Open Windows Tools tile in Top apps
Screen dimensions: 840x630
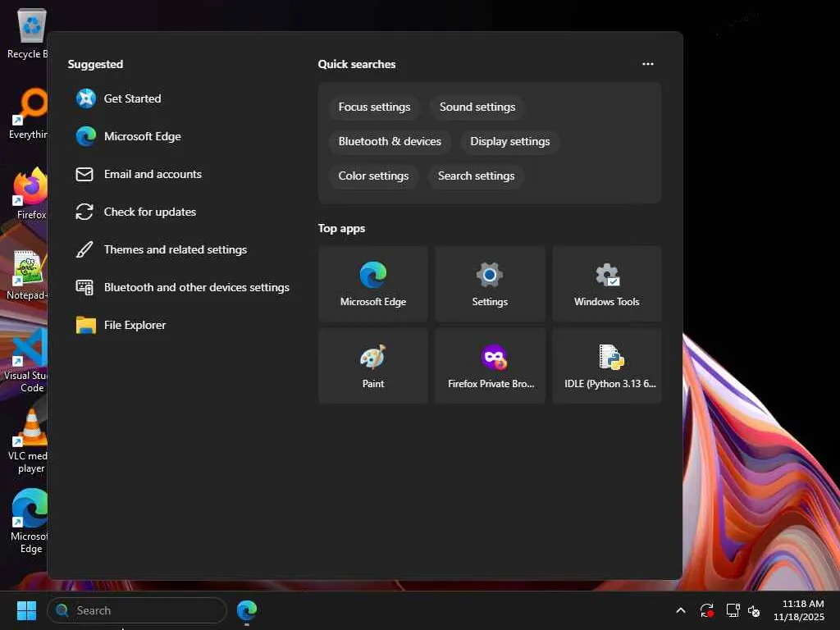click(606, 284)
